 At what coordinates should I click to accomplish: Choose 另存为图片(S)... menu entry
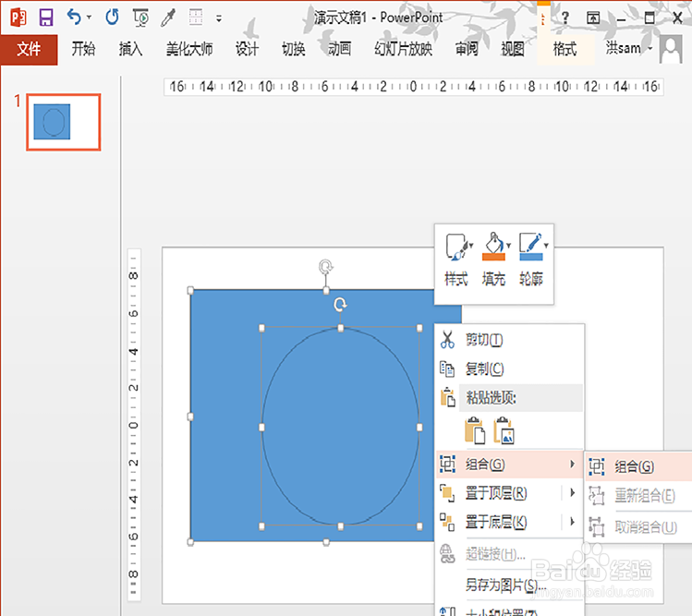coord(510,586)
